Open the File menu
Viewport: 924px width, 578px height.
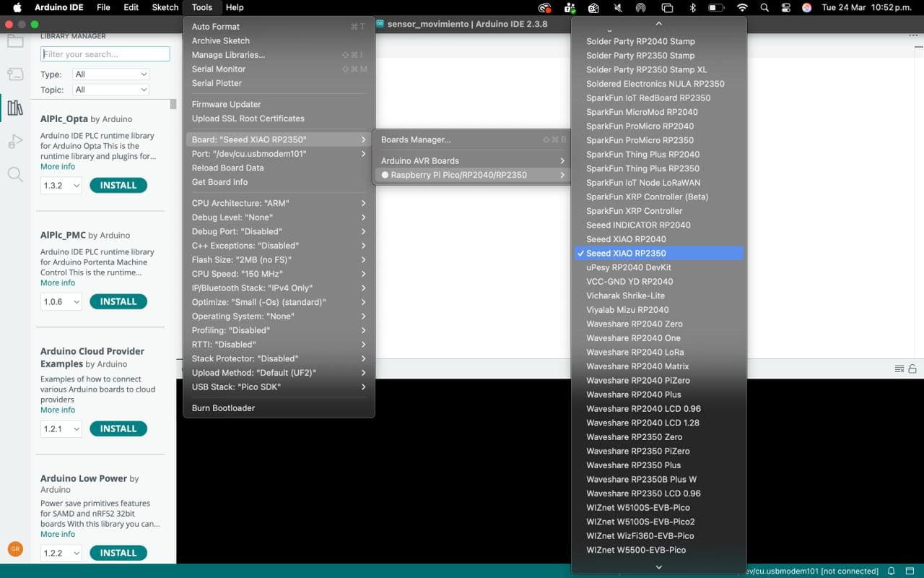click(103, 7)
